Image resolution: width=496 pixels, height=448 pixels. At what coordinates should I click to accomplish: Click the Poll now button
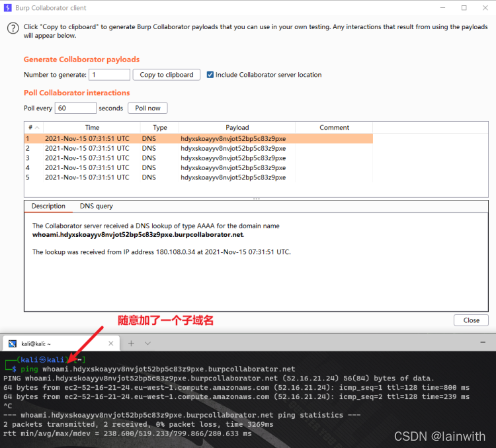pos(147,108)
